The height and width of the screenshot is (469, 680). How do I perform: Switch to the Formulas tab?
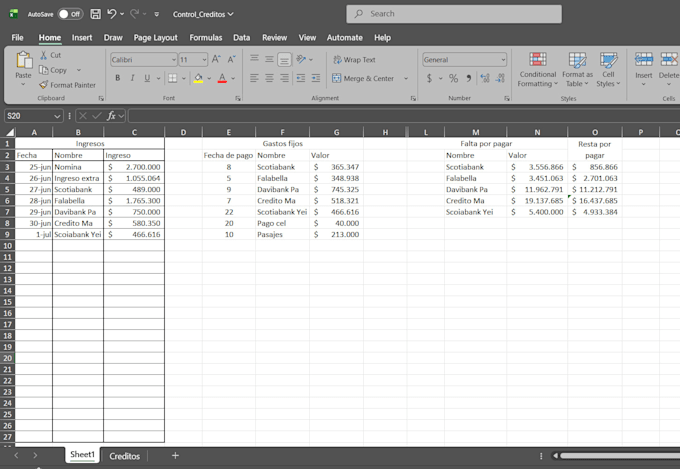(206, 38)
